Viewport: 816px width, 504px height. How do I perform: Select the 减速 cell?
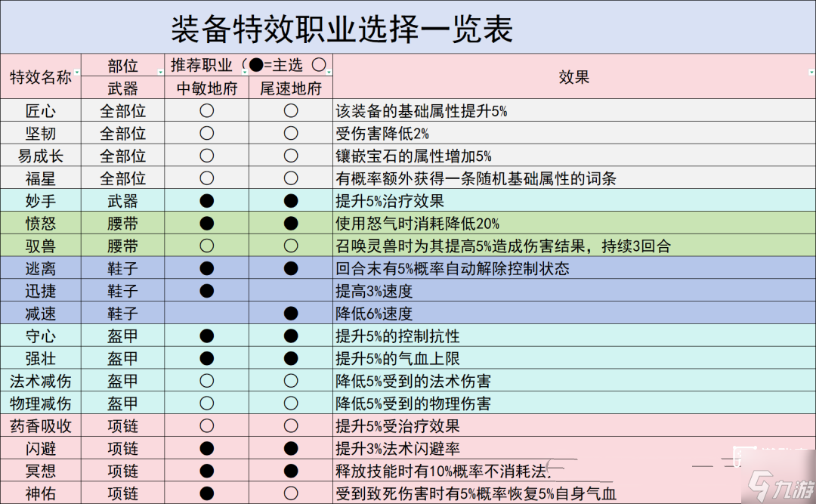pos(41,314)
